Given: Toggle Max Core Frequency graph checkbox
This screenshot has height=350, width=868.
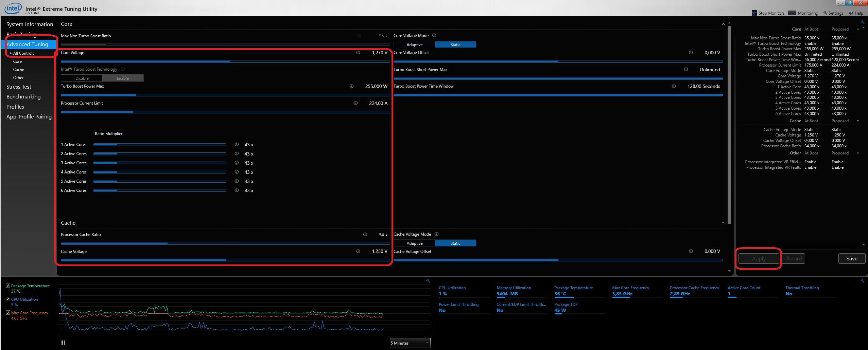Looking at the screenshot, I should click(x=8, y=313).
